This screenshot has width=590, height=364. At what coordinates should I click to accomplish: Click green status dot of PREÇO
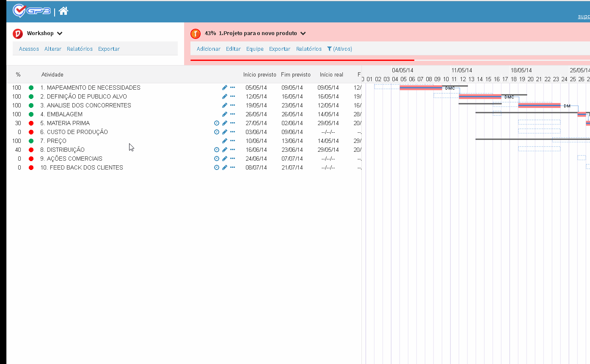coord(31,141)
